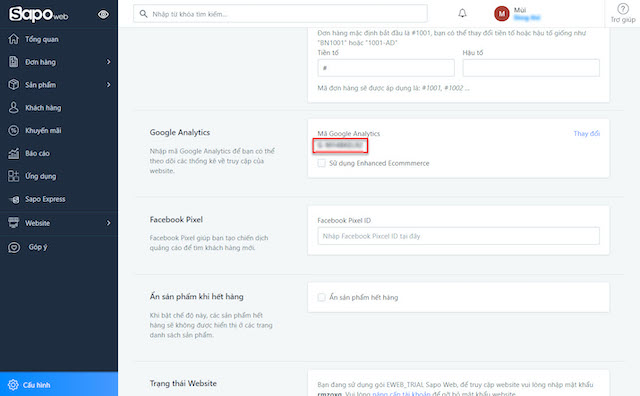Click the Ứng dụng apps icon
This screenshot has width=640, height=396.
pyautogui.click(x=13, y=176)
